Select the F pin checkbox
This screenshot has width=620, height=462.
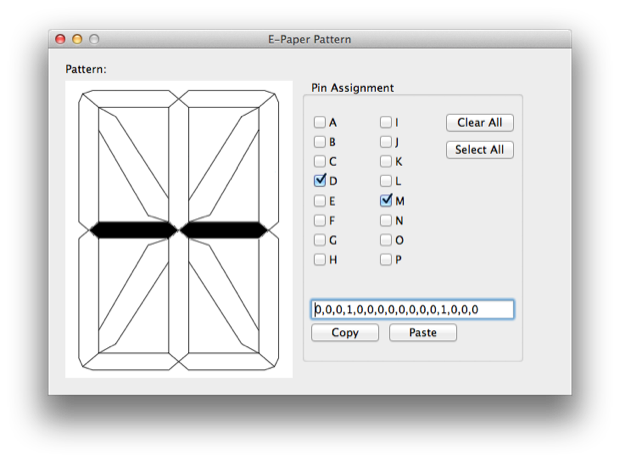[320, 220]
